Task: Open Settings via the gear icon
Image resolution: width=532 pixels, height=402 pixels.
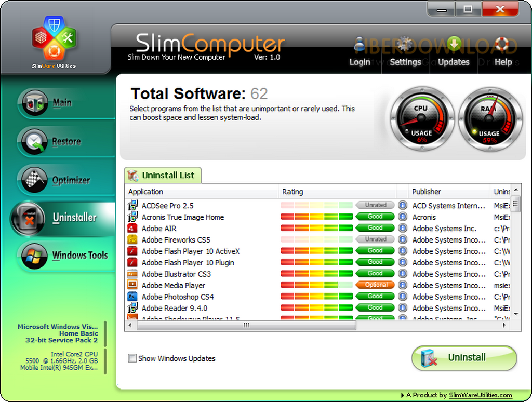Action: click(x=404, y=45)
